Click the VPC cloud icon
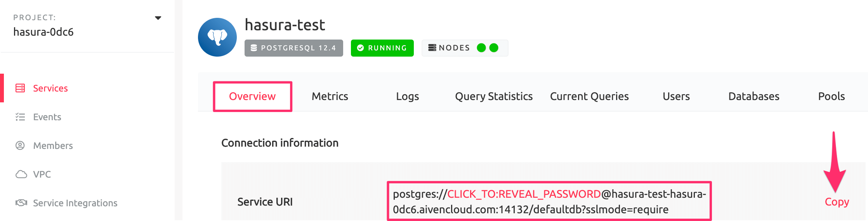868x221 pixels. 21,174
